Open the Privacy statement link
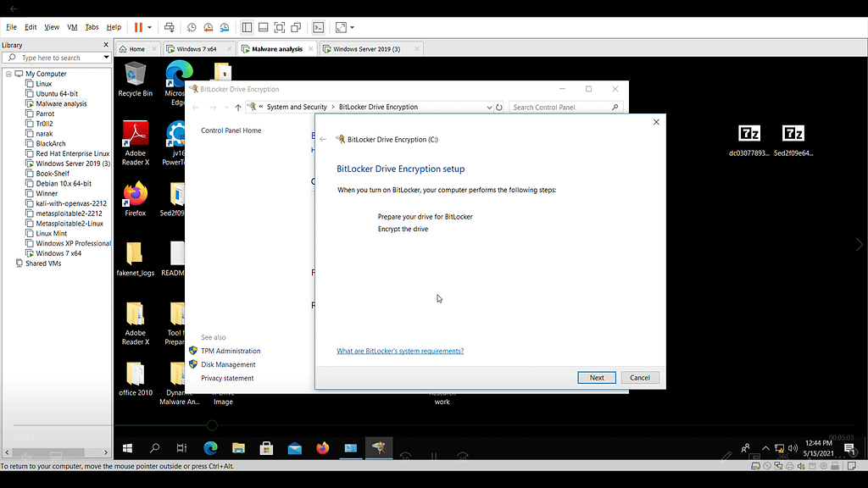The image size is (868, 488). click(227, 379)
